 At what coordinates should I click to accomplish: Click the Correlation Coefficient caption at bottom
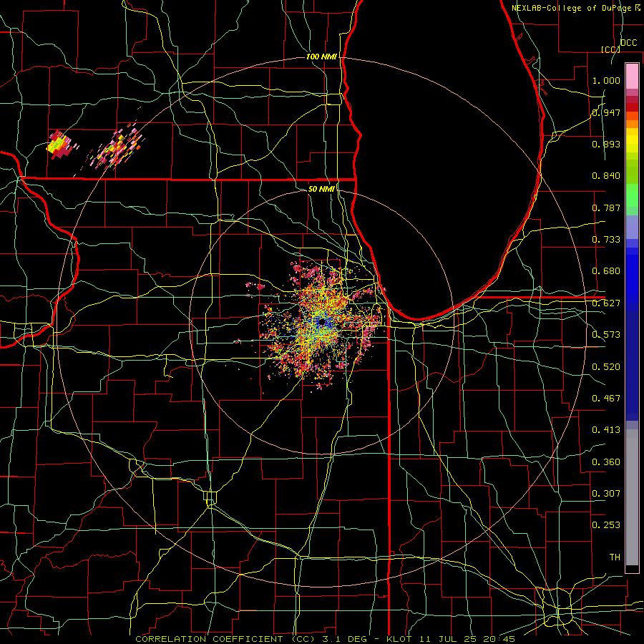coord(326,639)
